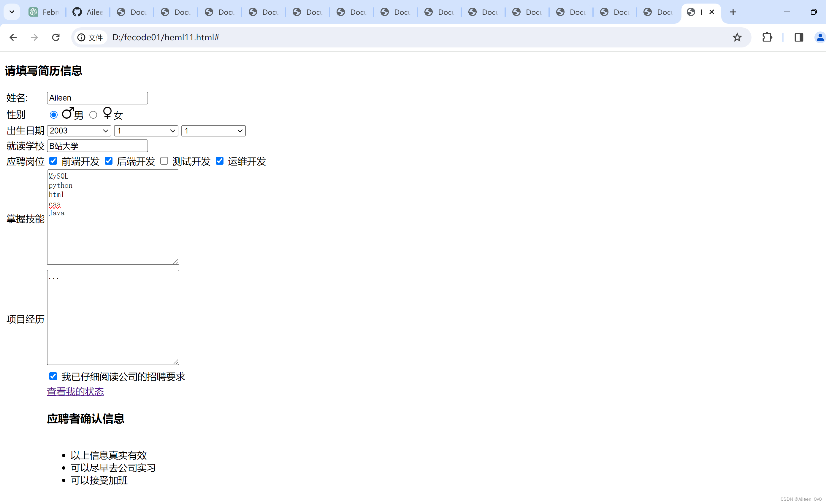Click the list item 可以尽早去公司实习
The width and height of the screenshot is (826, 504).
[x=113, y=468]
